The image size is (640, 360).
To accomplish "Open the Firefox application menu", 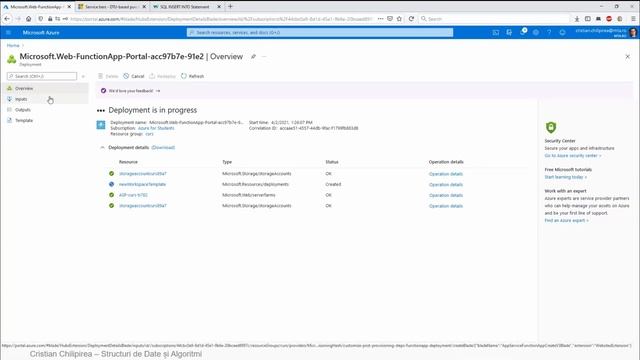I will 633,19.
